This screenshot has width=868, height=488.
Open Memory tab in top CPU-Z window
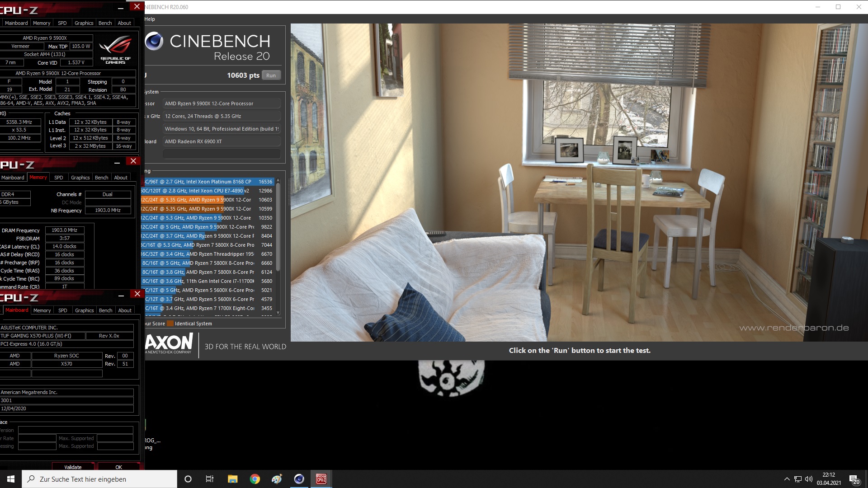pyautogui.click(x=42, y=23)
